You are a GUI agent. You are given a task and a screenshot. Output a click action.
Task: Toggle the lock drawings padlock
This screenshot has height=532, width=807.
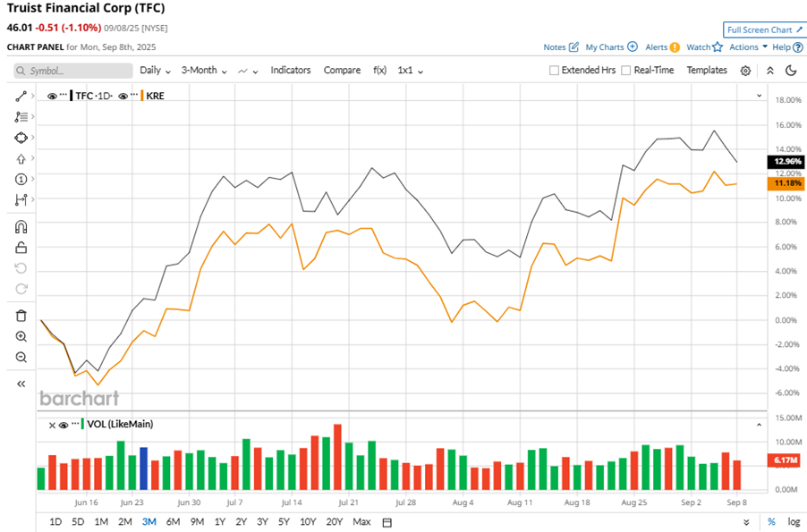click(21, 248)
